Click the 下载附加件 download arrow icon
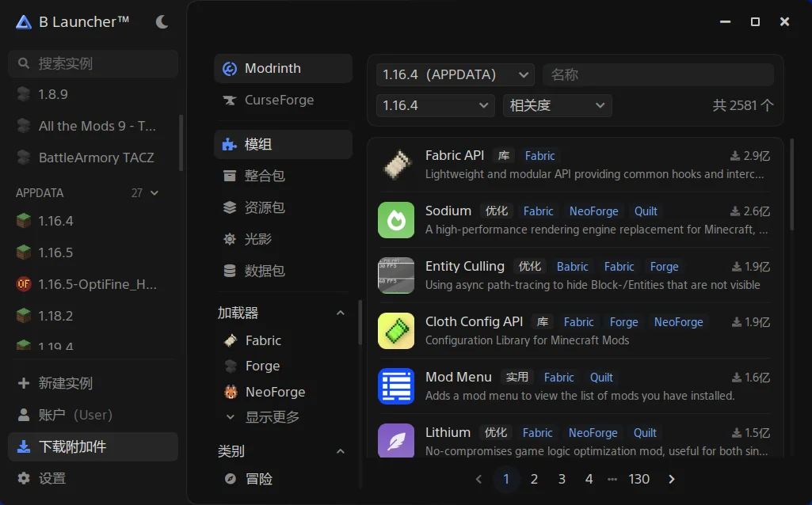 (24, 446)
